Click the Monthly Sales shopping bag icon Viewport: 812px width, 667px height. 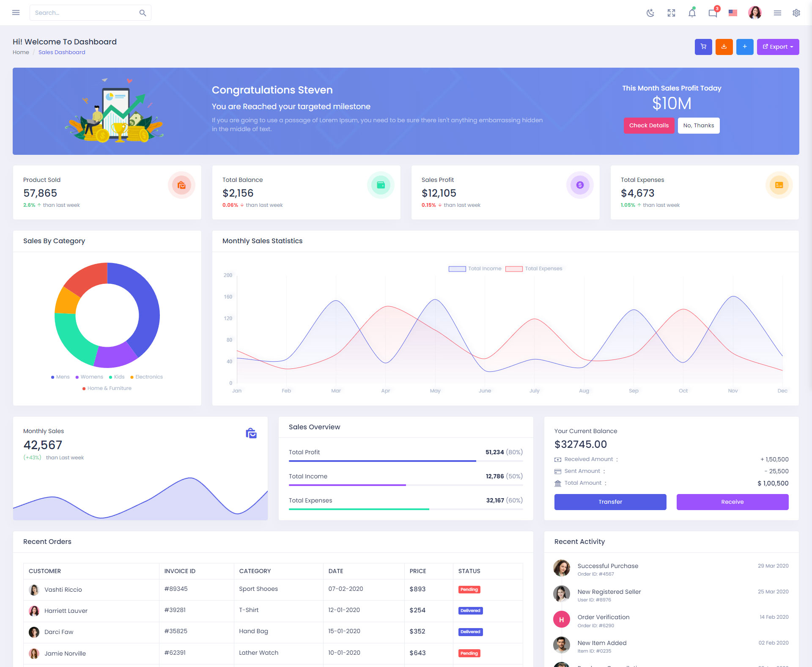(251, 433)
